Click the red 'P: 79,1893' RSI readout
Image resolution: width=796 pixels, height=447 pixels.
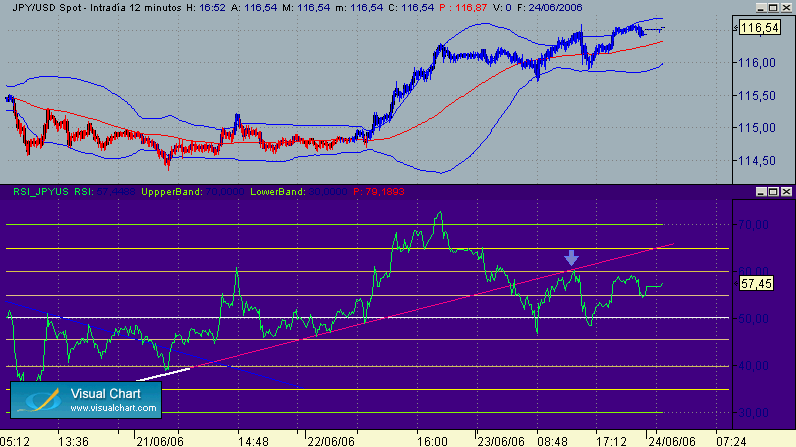click(379, 192)
